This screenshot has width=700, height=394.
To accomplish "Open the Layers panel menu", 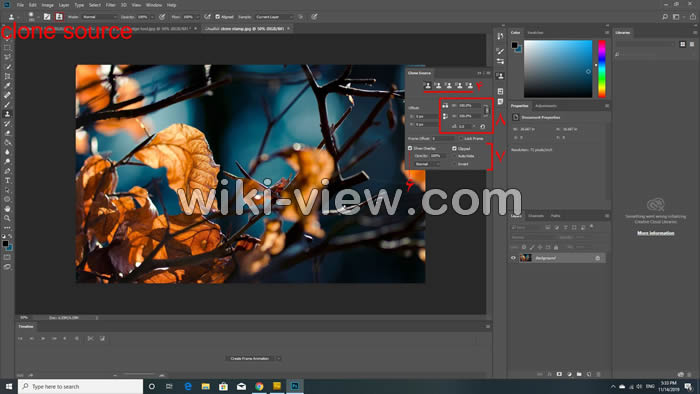I will point(607,216).
